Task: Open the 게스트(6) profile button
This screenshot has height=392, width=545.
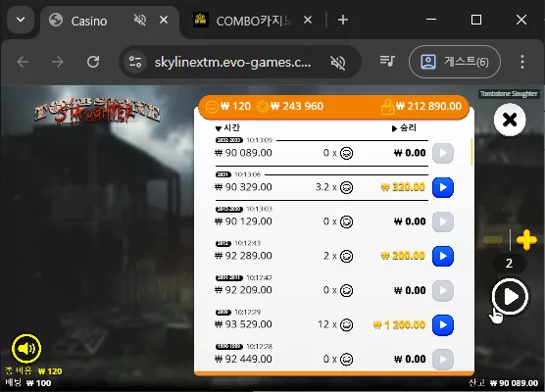Action: (x=455, y=62)
